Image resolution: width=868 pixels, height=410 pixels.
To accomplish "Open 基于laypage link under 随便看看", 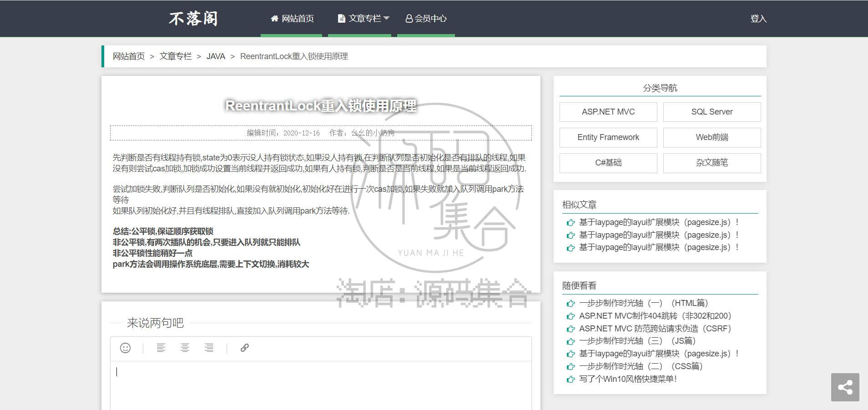I will (x=659, y=354).
